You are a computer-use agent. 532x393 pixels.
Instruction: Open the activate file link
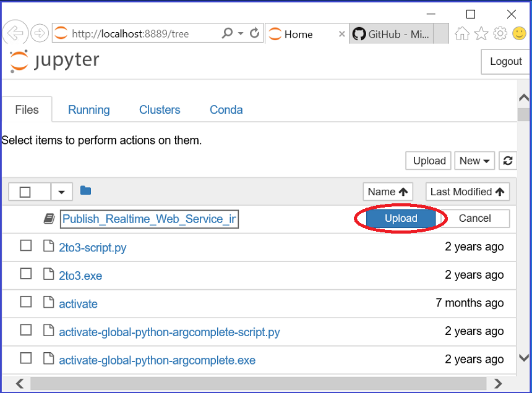[x=78, y=304]
